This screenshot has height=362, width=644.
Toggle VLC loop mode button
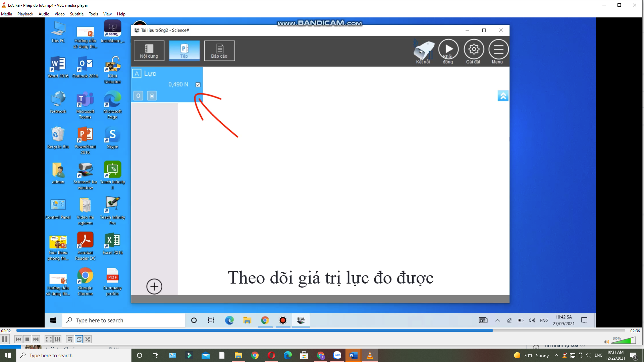(x=79, y=339)
